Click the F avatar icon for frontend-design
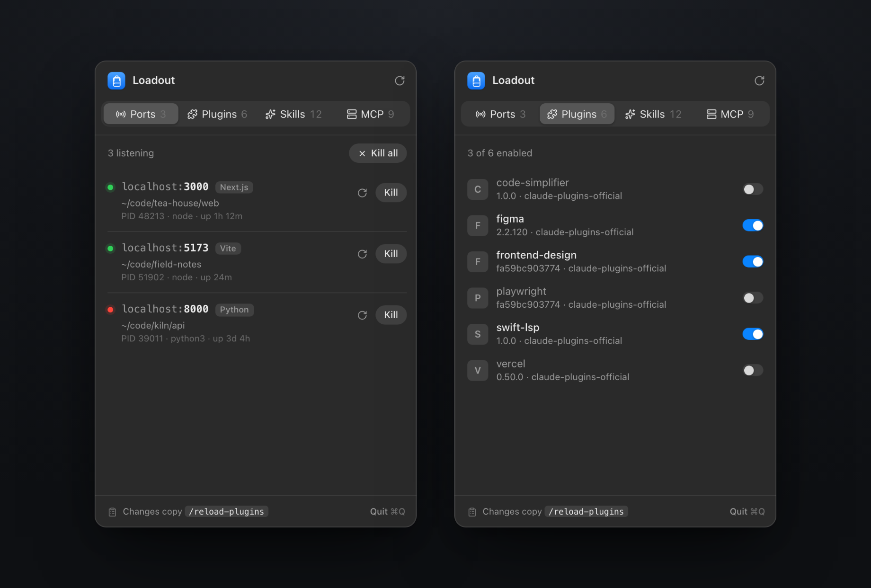Screen dimensions: 871x588 pos(478,262)
